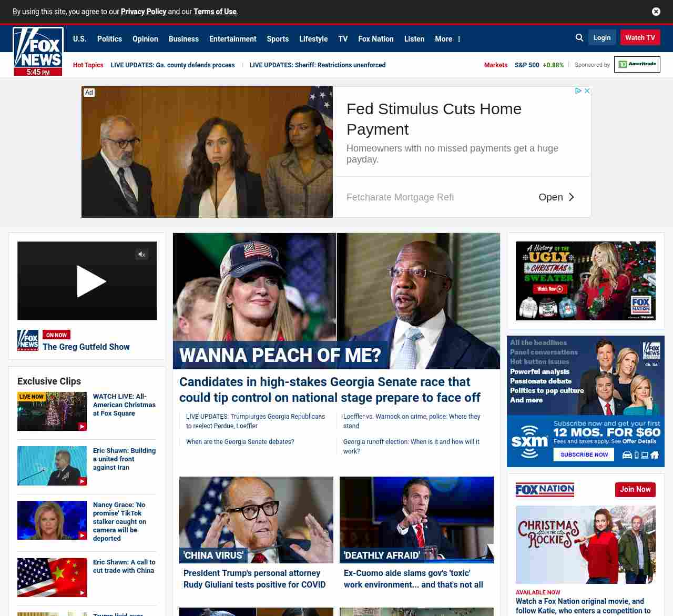Image resolution: width=673 pixels, height=616 pixels.
Task: Expand the More navigation menu
Action: point(447,39)
